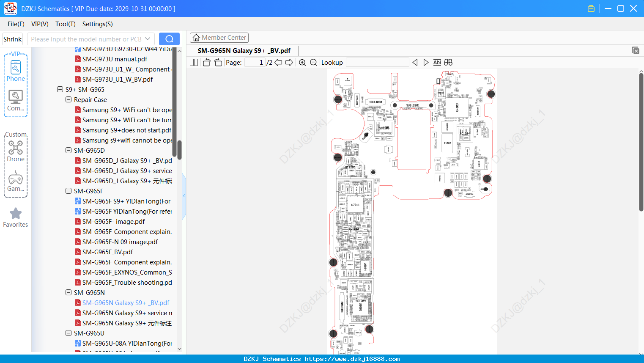
Task: Collapse the left panel with the splitter handle
Action: point(184,195)
